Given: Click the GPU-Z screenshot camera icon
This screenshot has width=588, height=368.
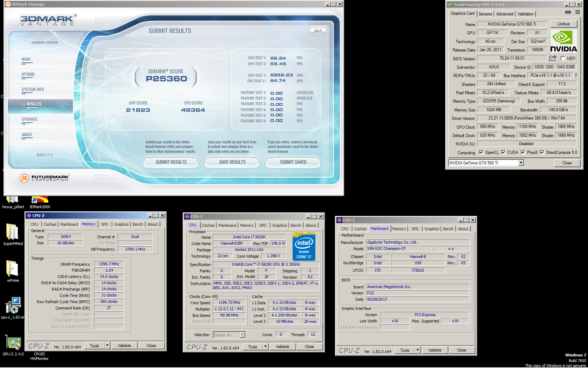Looking at the screenshot, I should point(568,12).
